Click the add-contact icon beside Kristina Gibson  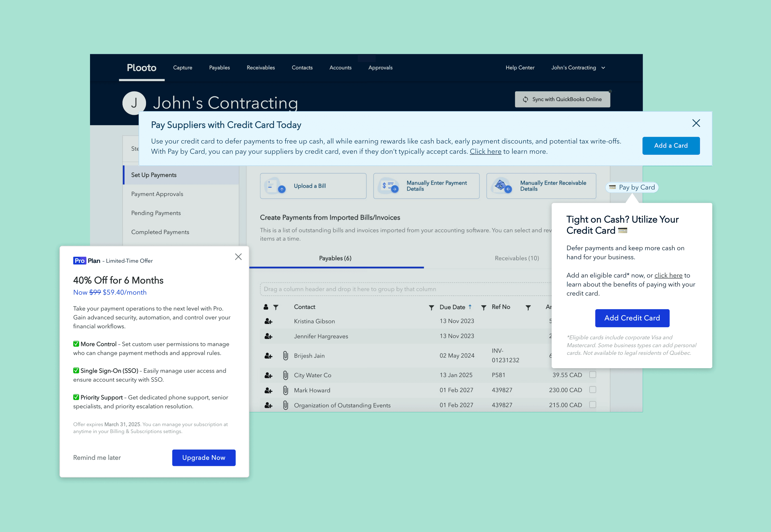click(x=268, y=321)
